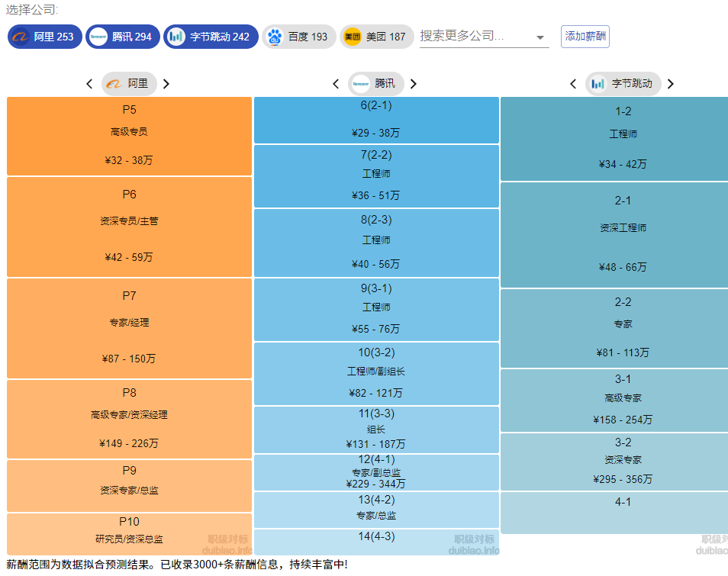Toggle the 阿里 253 company chip

[x=44, y=37]
